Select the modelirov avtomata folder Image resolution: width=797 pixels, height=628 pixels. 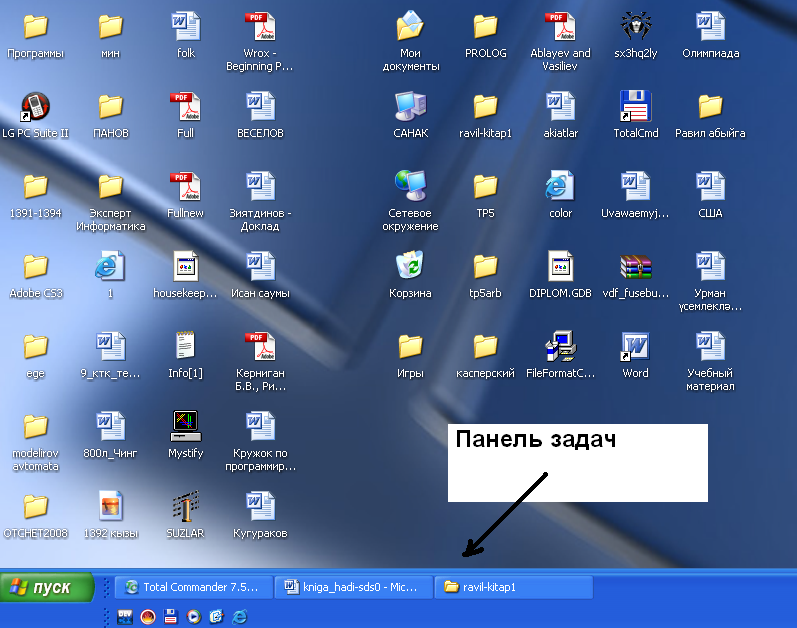[36, 426]
